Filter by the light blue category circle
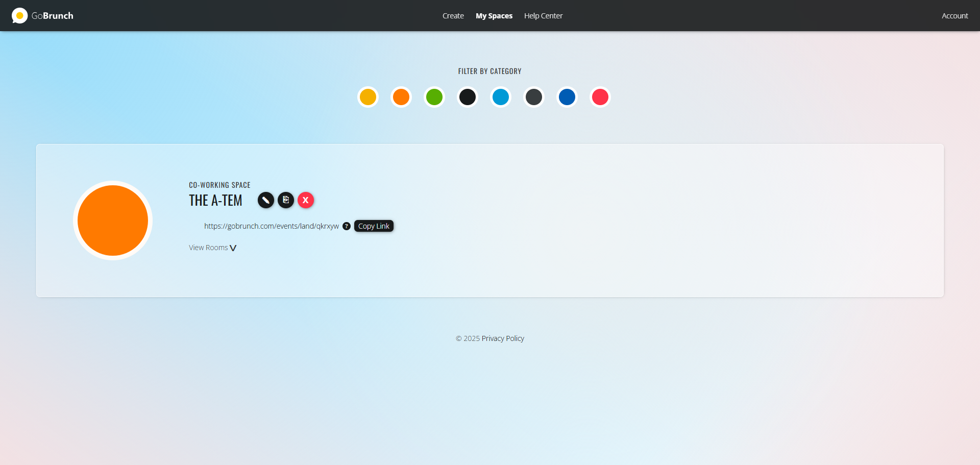Image resolution: width=980 pixels, height=465 pixels. [501, 97]
